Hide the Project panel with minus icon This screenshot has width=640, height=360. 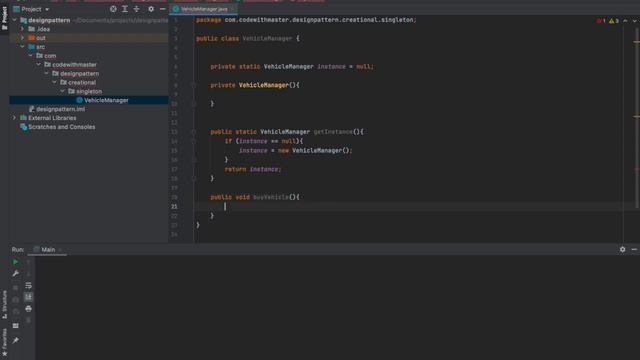tap(162, 9)
